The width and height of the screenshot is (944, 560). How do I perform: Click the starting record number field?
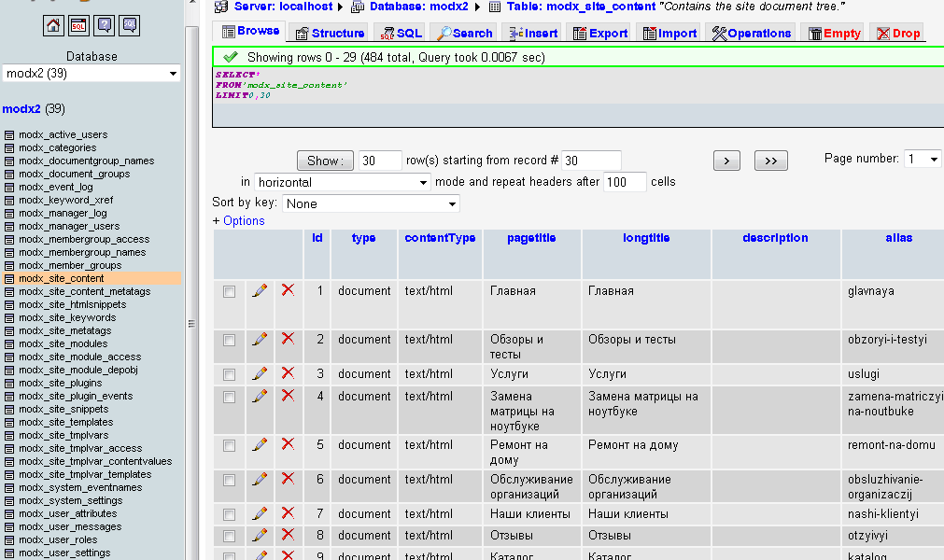(591, 161)
